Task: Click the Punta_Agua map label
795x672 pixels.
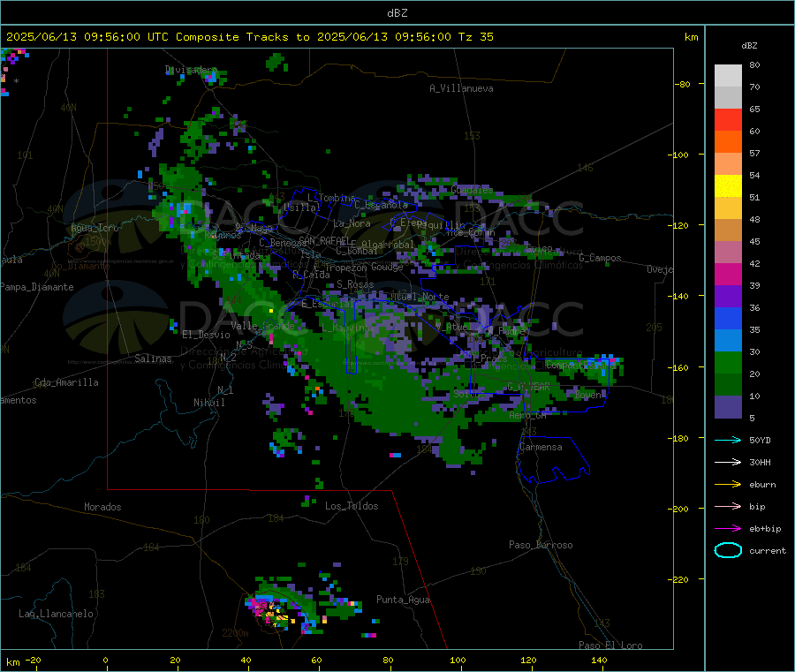Action: point(403,600)
